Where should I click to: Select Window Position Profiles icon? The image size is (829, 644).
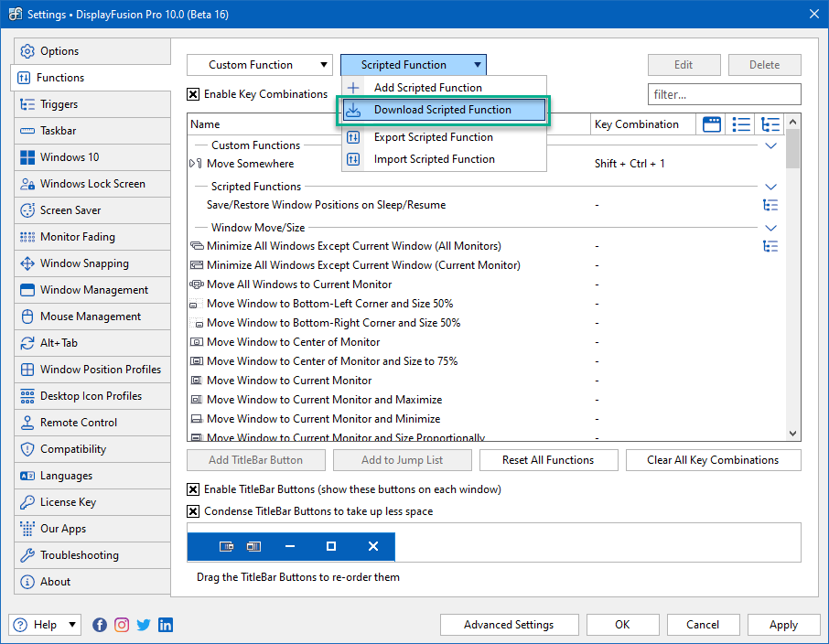click(27, 369)
